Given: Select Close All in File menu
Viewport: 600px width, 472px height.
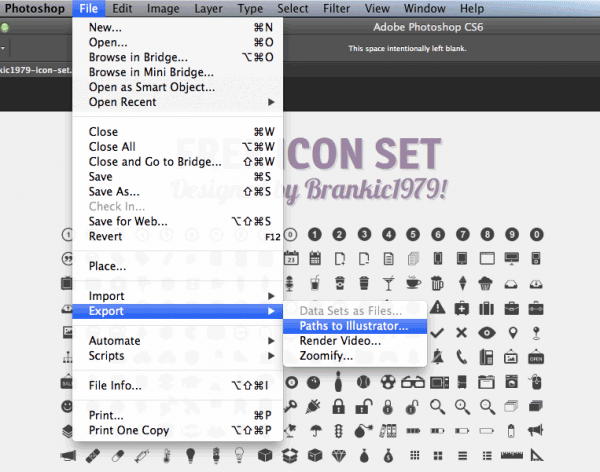Looking at the screenshot, I should pyautogui.click(x=177, y=147).
